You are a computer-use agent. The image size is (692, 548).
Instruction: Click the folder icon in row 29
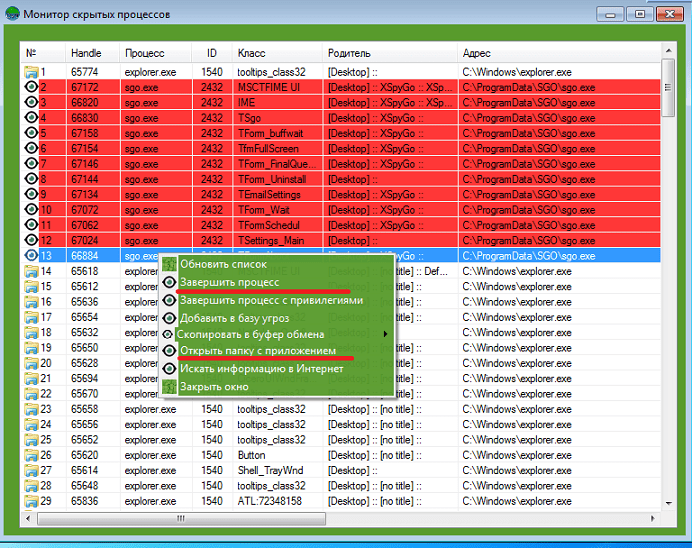pos(31,501)
